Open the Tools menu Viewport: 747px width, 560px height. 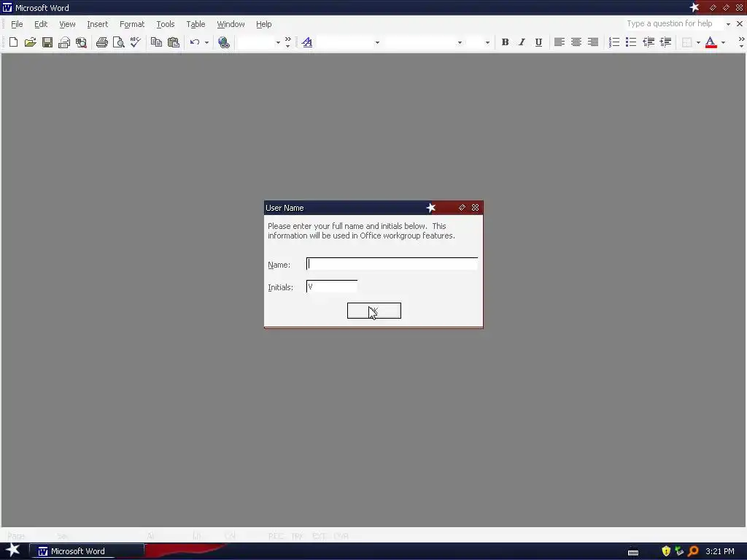(x=166, y=24)
